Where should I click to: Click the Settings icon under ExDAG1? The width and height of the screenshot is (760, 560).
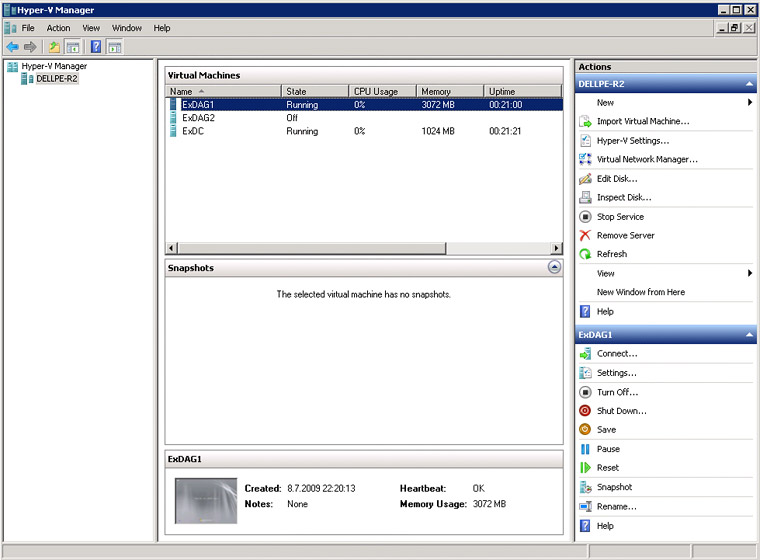tap(585, 373)
